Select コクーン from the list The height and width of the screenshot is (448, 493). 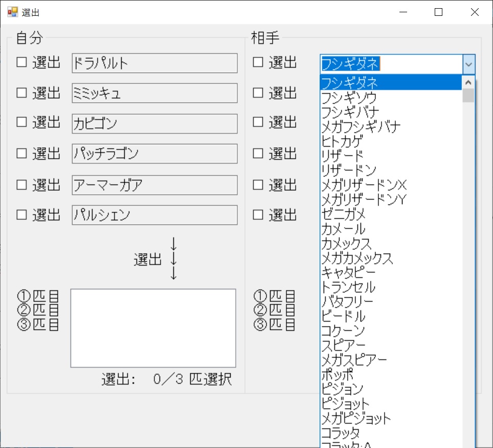tap(391, 331)
